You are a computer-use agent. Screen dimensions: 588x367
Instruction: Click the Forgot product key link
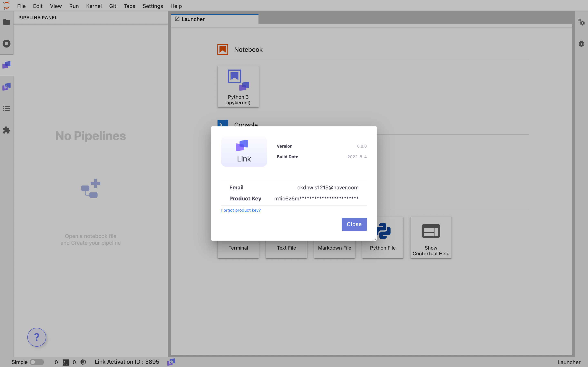click(241, 210)
